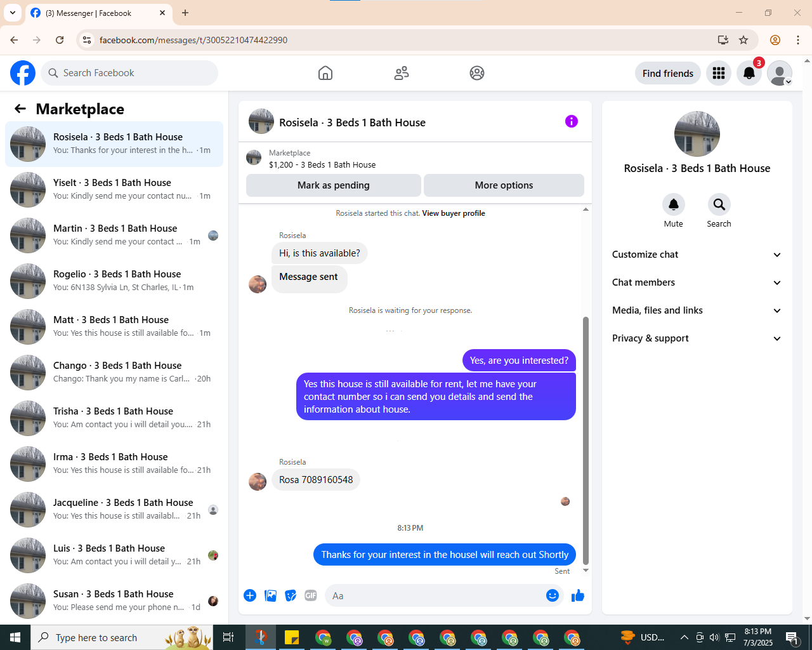This screenshot has height=650, width=812.
Task: Open the Rogelio 3 Beds conversation
Action: (114, 281)
